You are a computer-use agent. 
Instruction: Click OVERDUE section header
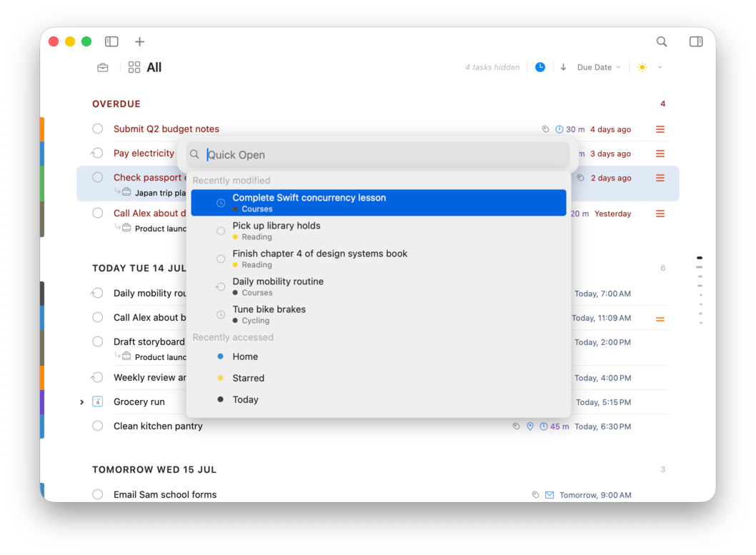point(116,104)
